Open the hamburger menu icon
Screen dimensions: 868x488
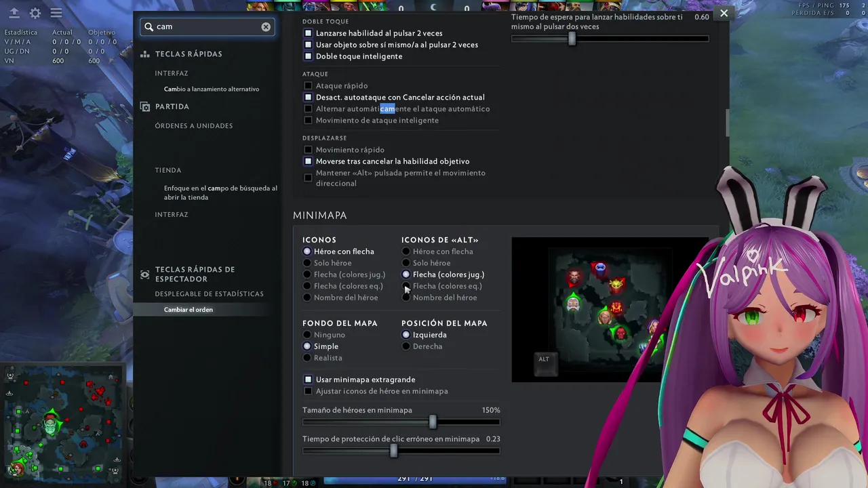(56, 13)
